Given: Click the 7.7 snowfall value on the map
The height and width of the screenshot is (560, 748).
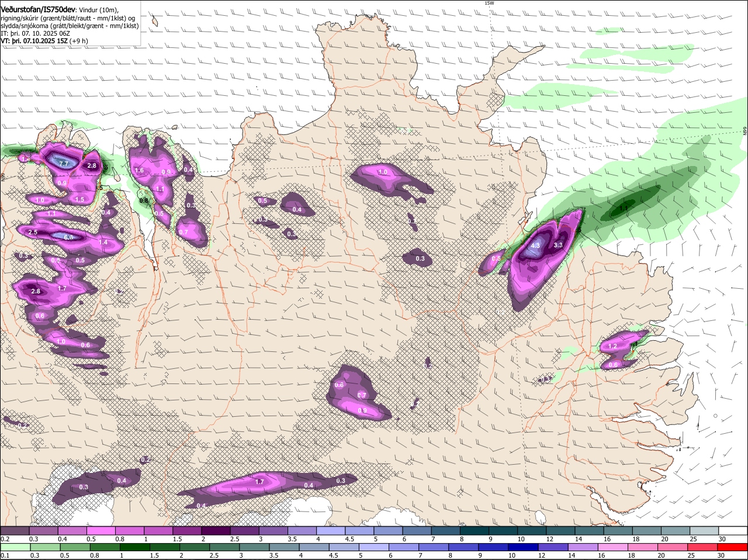Looking at the screenshot, I should point(64,163).
